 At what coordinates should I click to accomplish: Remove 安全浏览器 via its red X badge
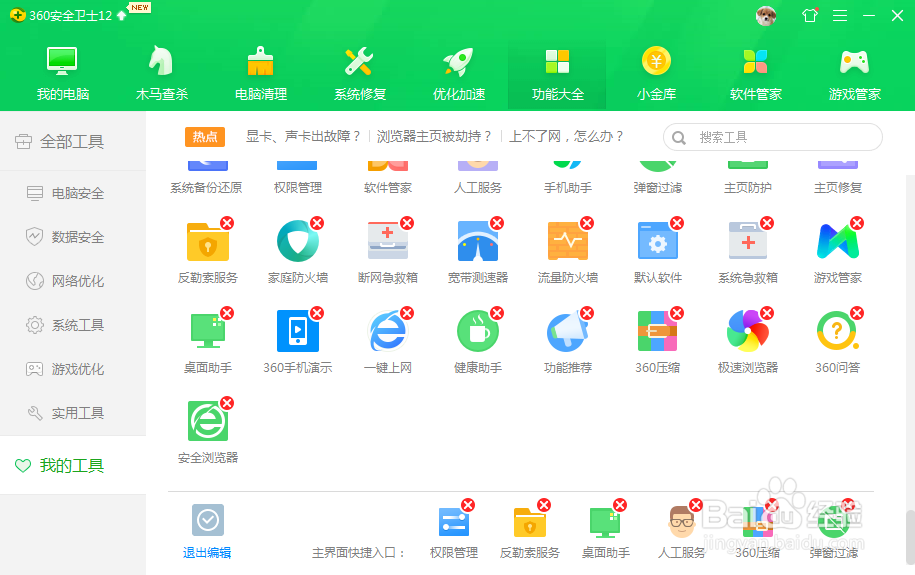pyautogui.click(x=227, y=403)
